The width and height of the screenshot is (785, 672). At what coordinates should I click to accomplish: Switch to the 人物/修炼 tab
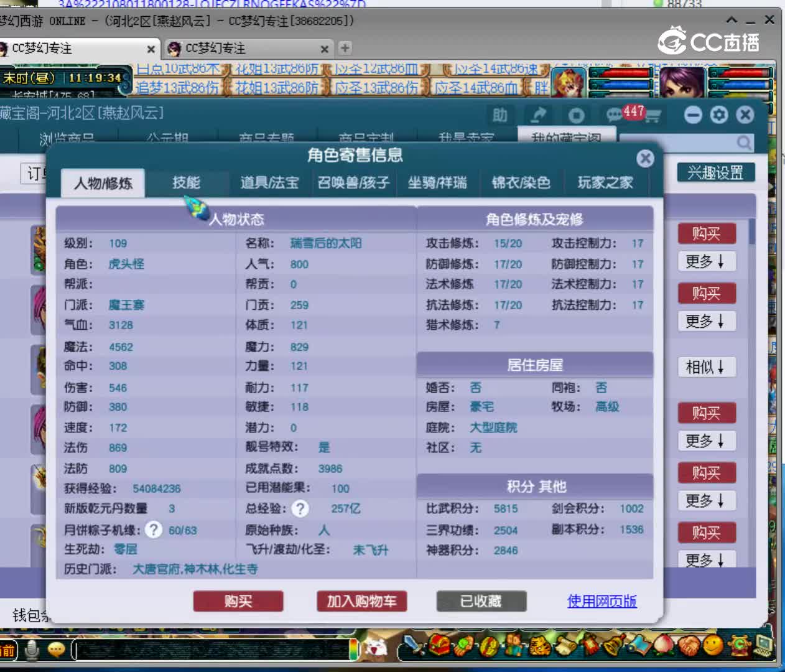tap(103, 183)
